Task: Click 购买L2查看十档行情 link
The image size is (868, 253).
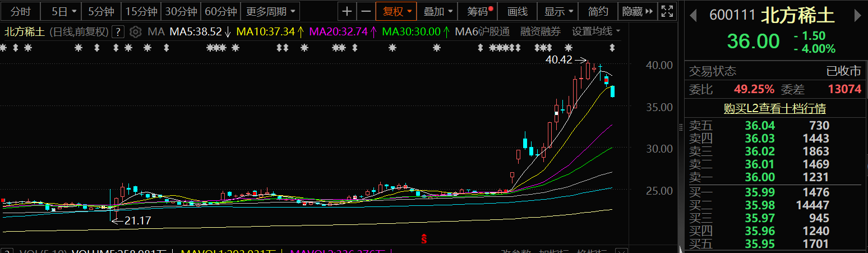Action: [774, 108]
